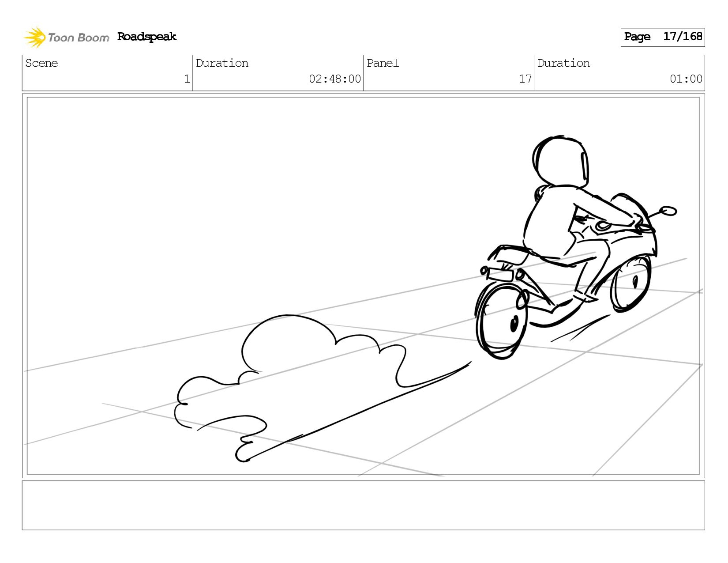Click the Page 17/168 indicator
Image resolution: width=728 pixels, height=563 pixels.
point(662,37)
